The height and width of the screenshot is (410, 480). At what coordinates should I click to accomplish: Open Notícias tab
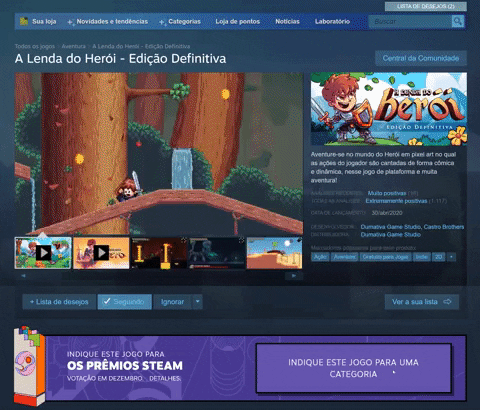[287, 22]
